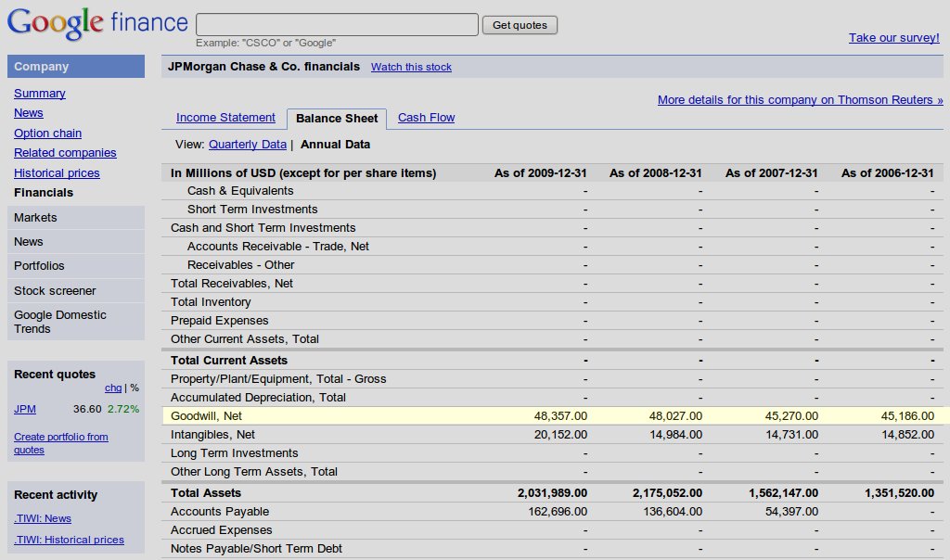Select the Long Term Investments row label

coord(235,452)
